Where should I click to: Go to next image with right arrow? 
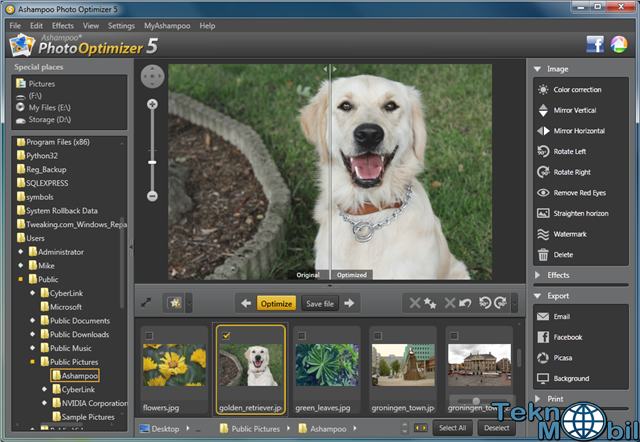click(x=349, y=303)
